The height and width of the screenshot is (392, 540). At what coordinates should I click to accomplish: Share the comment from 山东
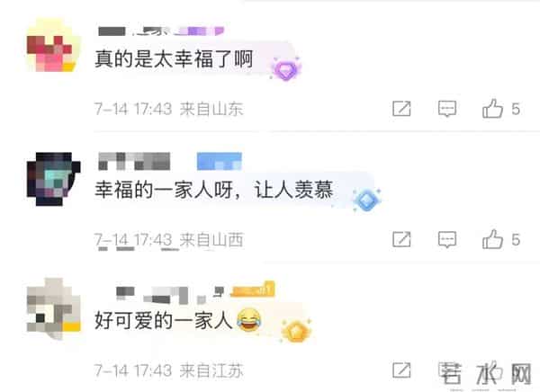[401, 109]
